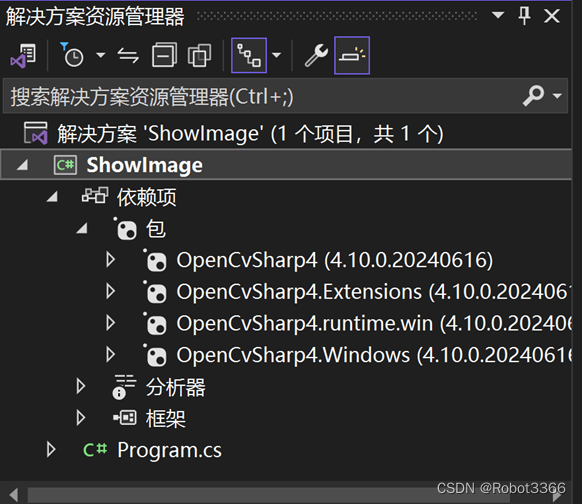Expand OpenCvSharp4.Extensions package
The width and height of the screenshot is (582, 504).
pos(110,291)
